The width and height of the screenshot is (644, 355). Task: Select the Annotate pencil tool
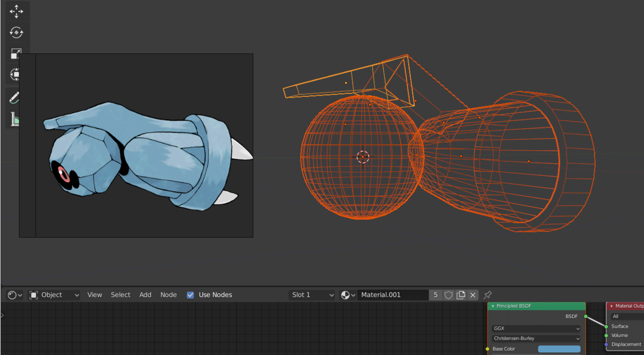(14, 98)
